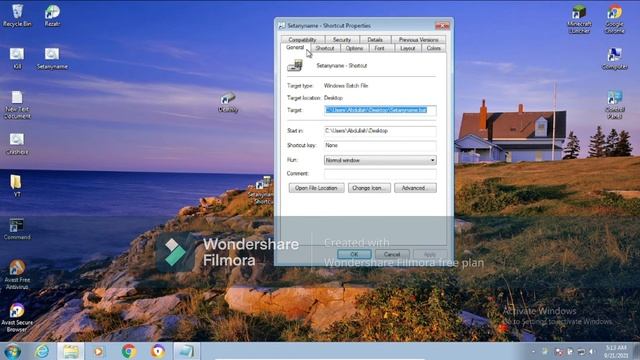Switch to the Options tab
Screen dimensions: 640x360
point(354,48)
